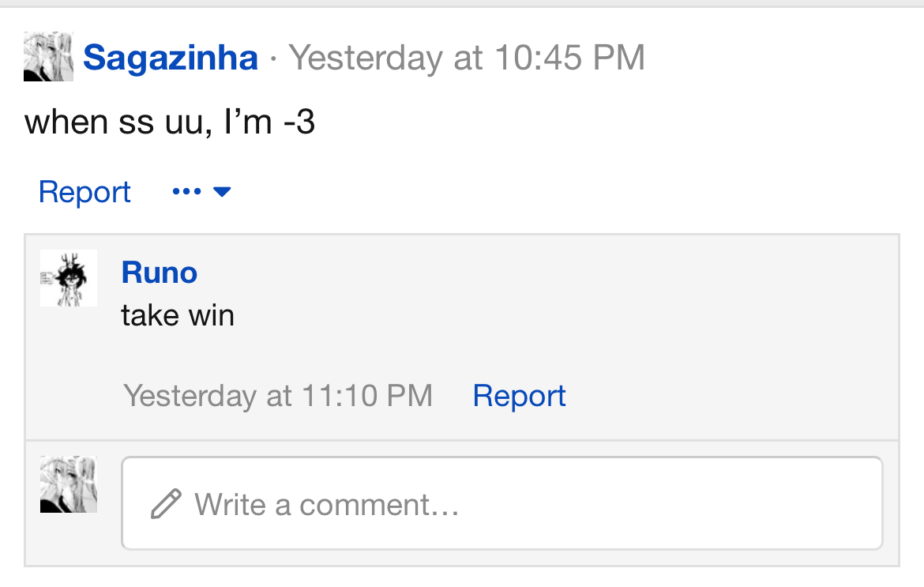
Task: Report Sagazinha's post
Action: [85, 192]
